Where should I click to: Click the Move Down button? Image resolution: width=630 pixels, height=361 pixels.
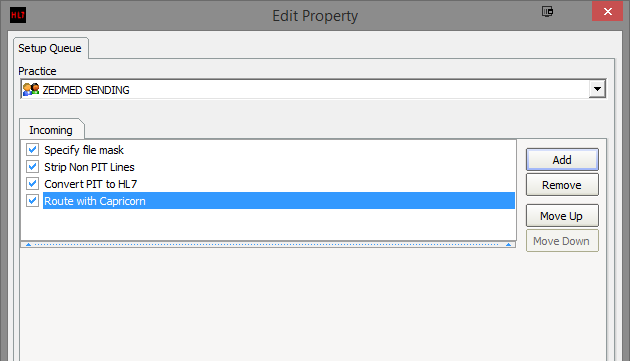(x=562, y=241)
